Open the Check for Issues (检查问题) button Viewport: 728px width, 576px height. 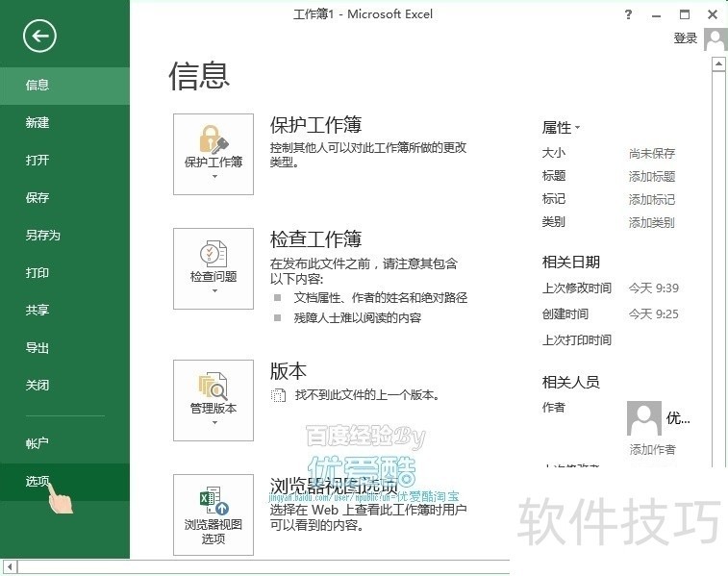[213, 268]
